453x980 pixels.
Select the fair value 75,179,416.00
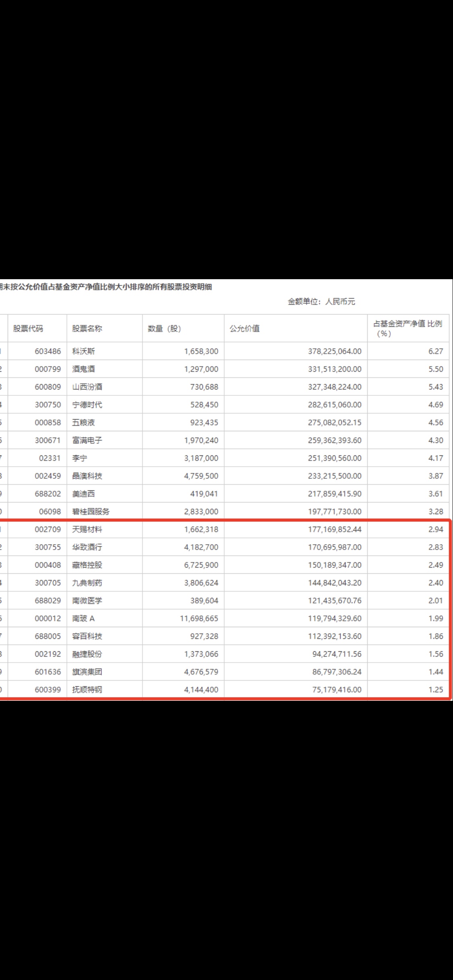[337, 690]
